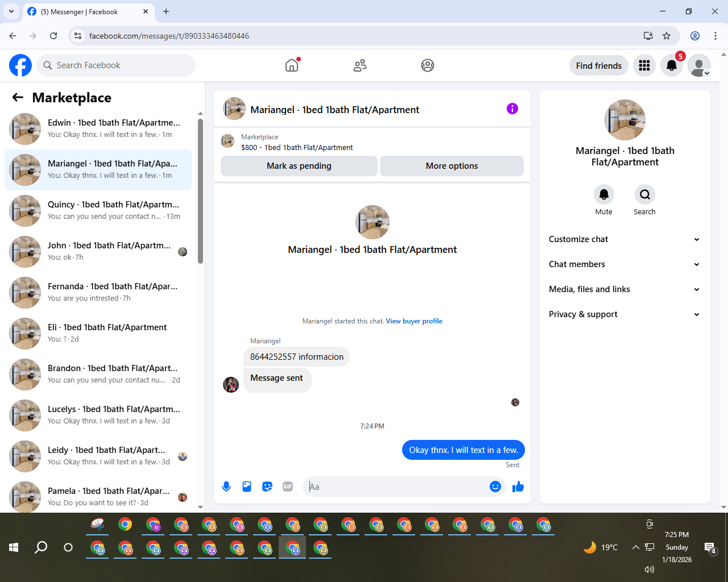Open Fernanda's conversation
Viewport: 728px width, 582px height.
[x=98, y=293]
